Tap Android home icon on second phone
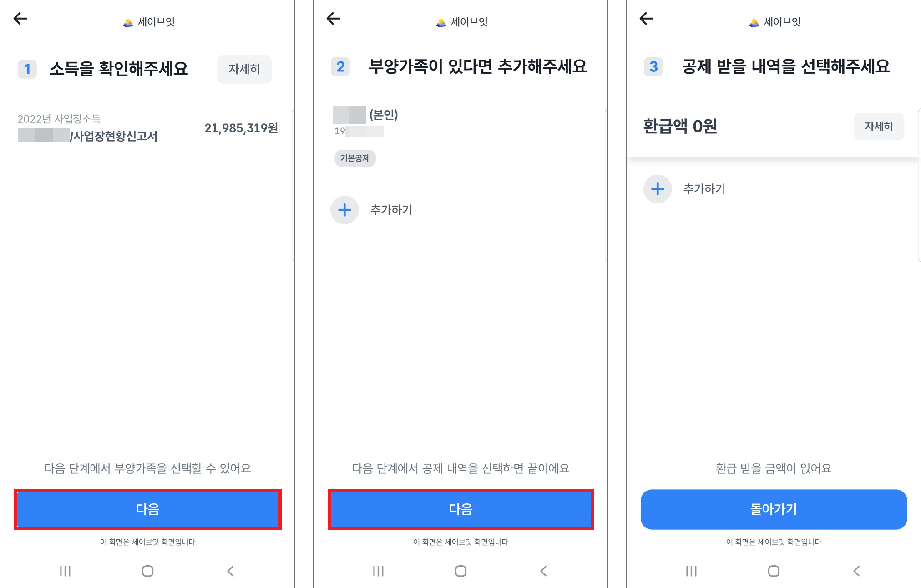Viewport: 921px width, 588px height. tap(460, 571)
